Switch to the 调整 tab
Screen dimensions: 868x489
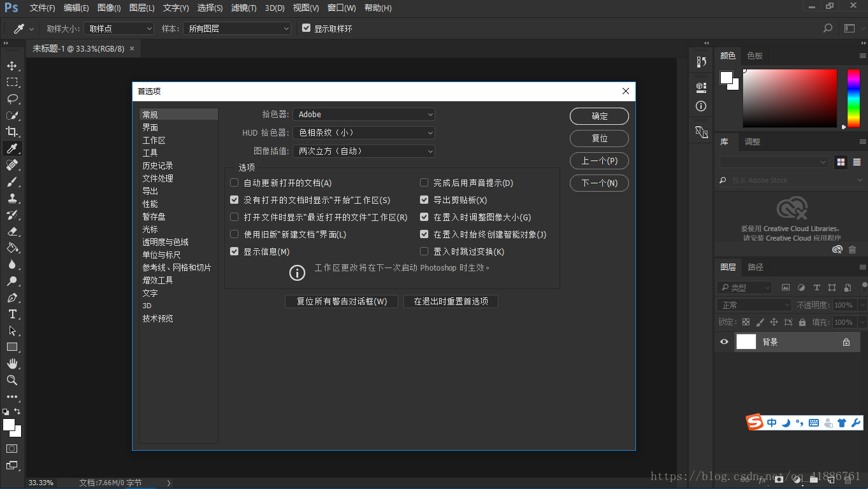click(753, 142)
